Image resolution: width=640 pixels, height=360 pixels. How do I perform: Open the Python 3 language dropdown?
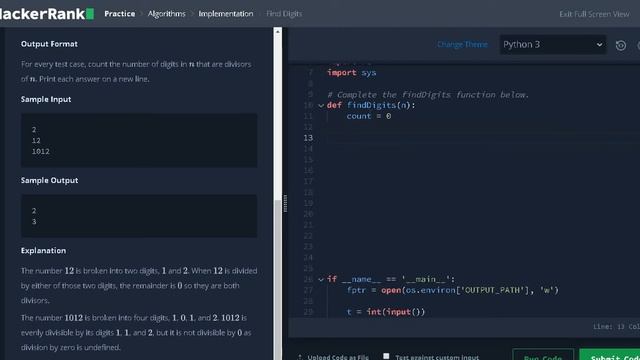click(x=553, y=44)
